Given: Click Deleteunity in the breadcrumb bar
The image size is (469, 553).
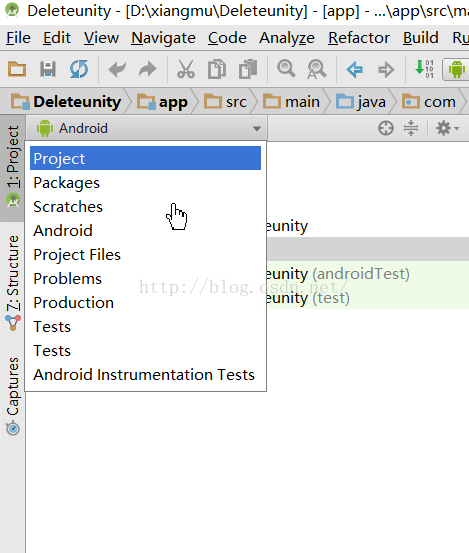Looking at the screenshot, I should coord(66,102).
